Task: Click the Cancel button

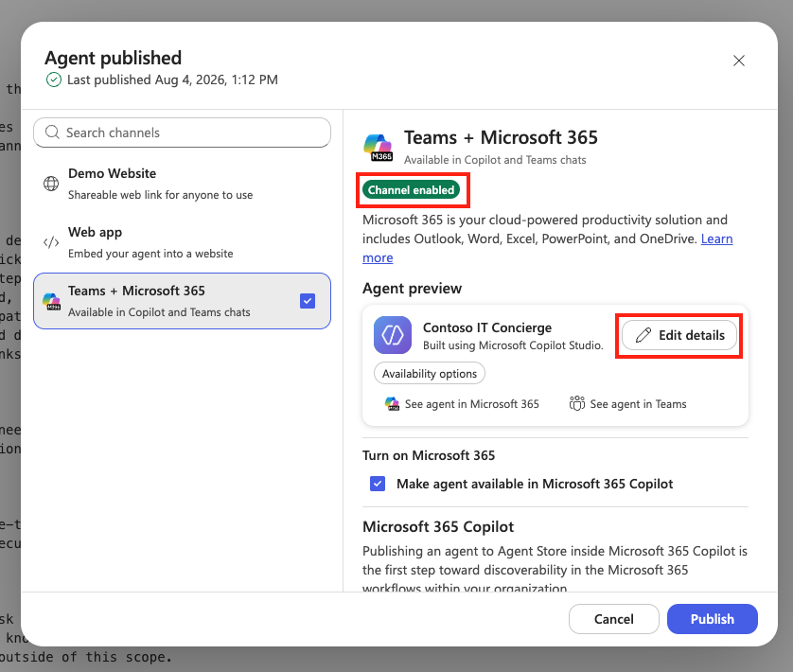Action: 614,619
